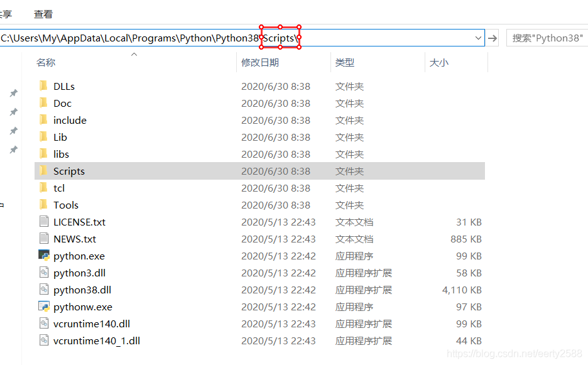Open the 查看 menu
This screenshot has width=588, height=365.
click(42, 14)
